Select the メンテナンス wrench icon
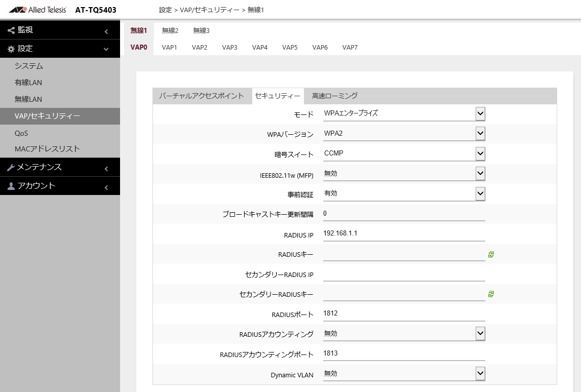The width and height of the screenshot is (581, 392). [10, 167]
